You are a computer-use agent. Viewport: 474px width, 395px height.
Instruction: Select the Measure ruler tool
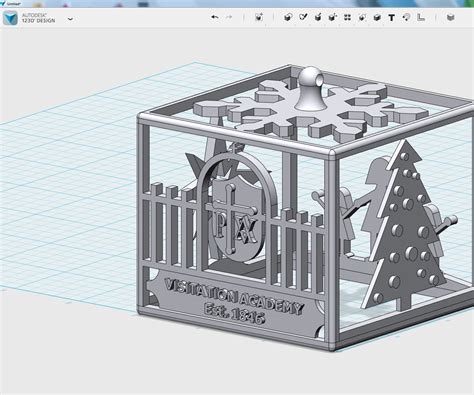421,18
